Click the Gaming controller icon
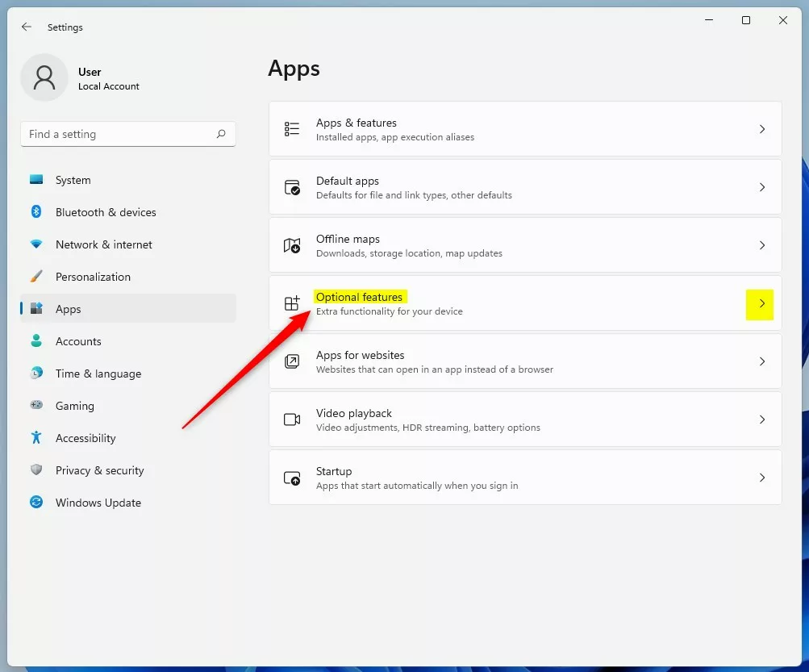 (36, 405)
